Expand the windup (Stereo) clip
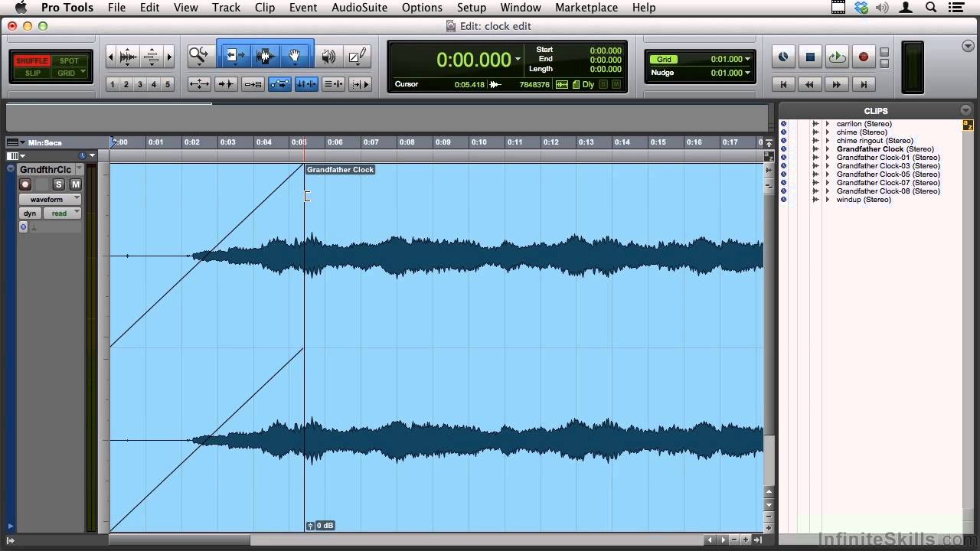 [827, 200]
